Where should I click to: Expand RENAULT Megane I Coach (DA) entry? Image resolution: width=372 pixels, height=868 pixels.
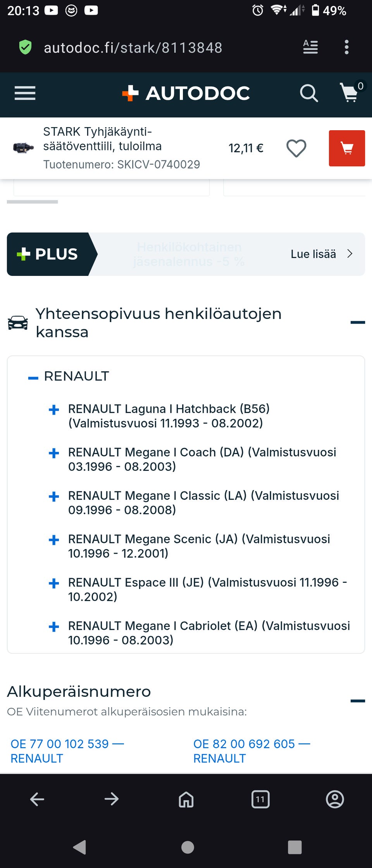(54, 453)
